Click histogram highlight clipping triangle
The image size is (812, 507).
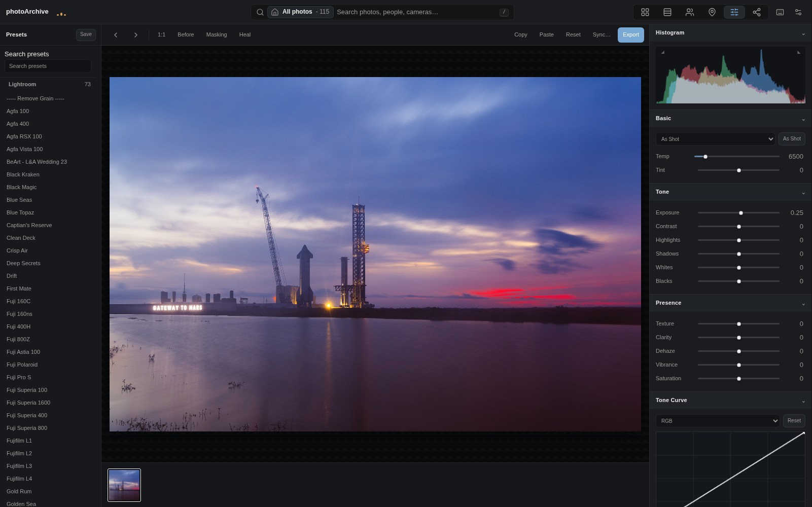point(799,52)
